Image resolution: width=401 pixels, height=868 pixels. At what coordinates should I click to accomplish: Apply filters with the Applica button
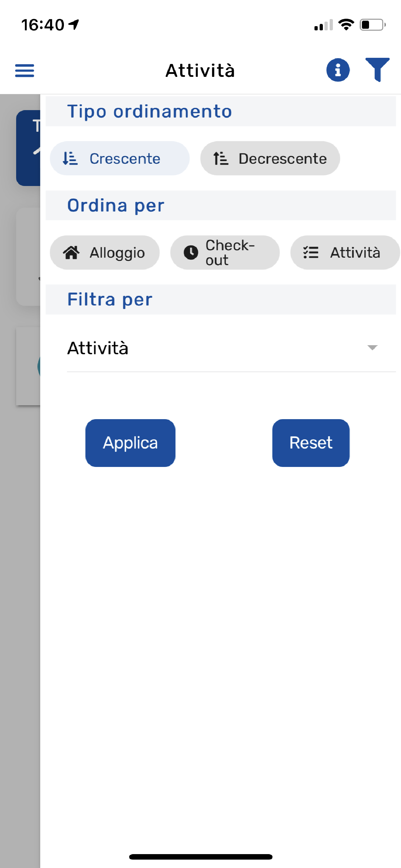pyautogui.click(x=130, y=443)
